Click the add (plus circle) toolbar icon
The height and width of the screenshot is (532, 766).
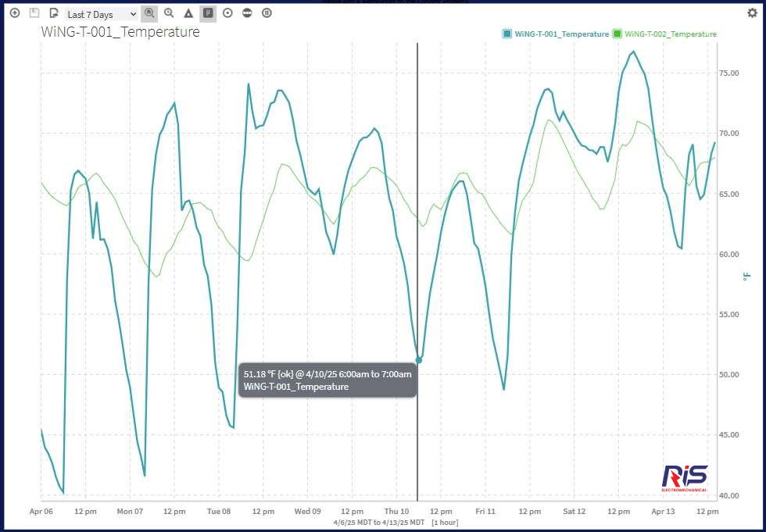pyautogui.click(x=14, y=13)
